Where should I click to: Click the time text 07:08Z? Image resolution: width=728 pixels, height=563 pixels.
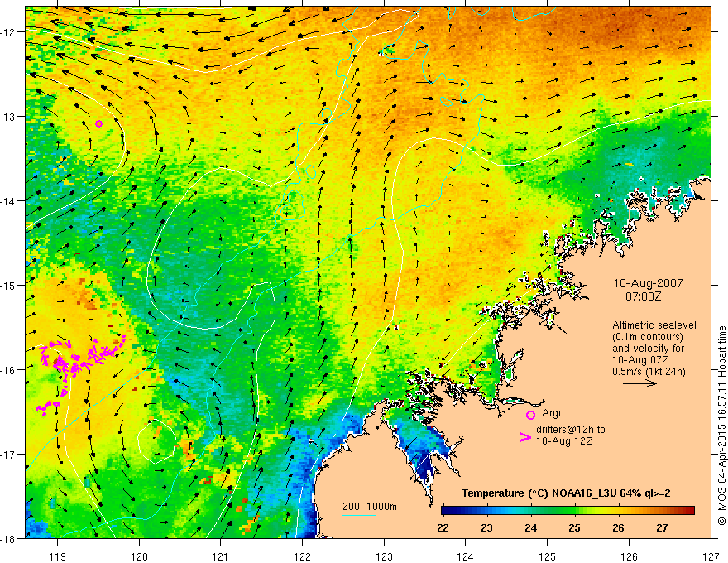click(x=643, y=296)
